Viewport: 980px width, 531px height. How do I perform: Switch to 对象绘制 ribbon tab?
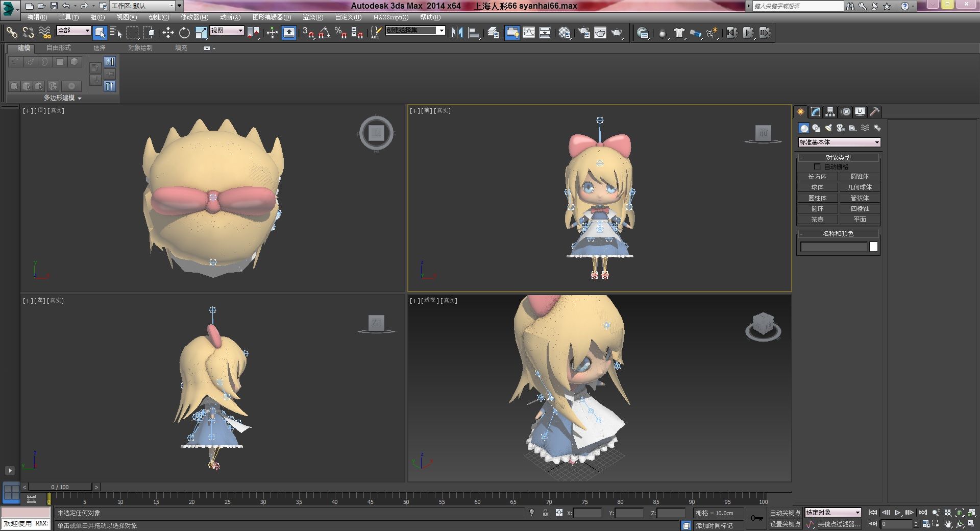(140, 47)
